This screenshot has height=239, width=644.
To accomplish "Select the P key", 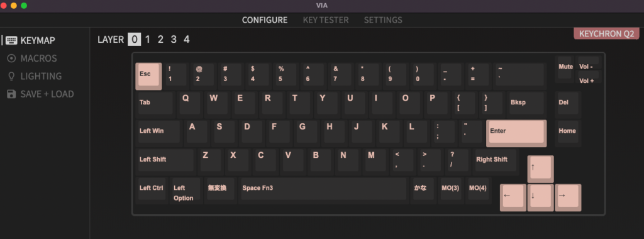I will click(437, 104).
